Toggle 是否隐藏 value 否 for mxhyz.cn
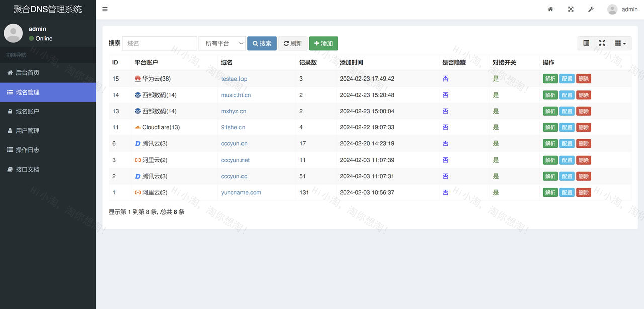Screen dimensions: 644x309 coord(445,111)
